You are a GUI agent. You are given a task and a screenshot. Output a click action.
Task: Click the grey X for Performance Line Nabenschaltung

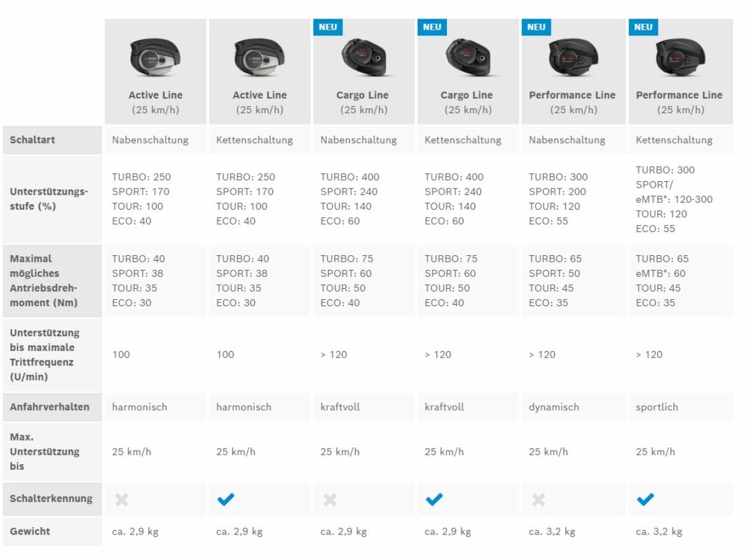tap(538, 499)
